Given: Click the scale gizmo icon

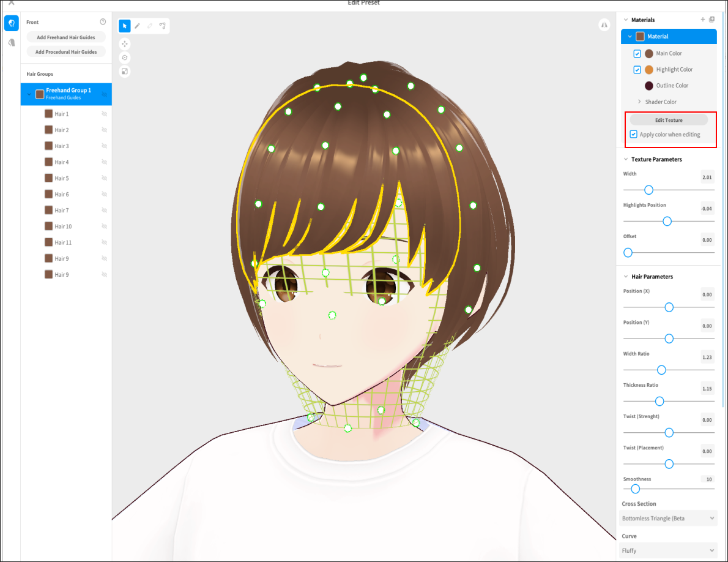Looking at the screenshot, I should (125, 71).
